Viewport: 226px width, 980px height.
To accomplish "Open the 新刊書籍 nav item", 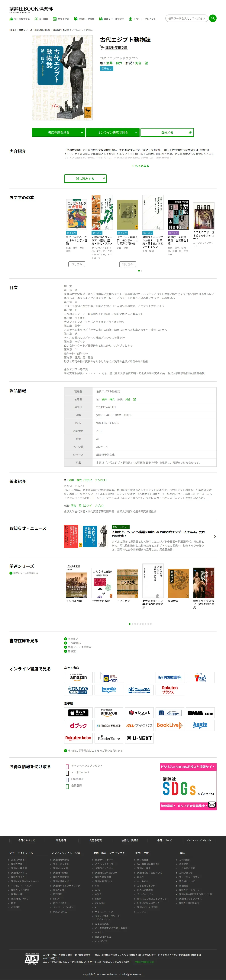I will point(41,19).
